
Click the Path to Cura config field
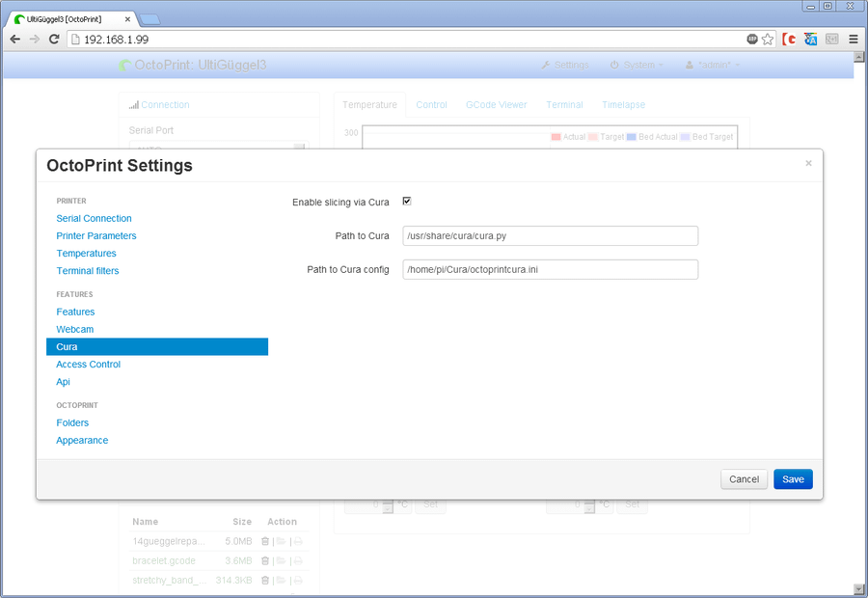(x=551, y=270)
